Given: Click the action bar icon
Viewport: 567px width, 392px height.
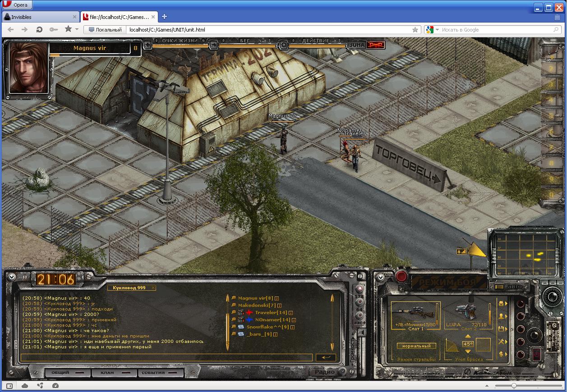Looking at the screenshot, I should pos(283,45).
